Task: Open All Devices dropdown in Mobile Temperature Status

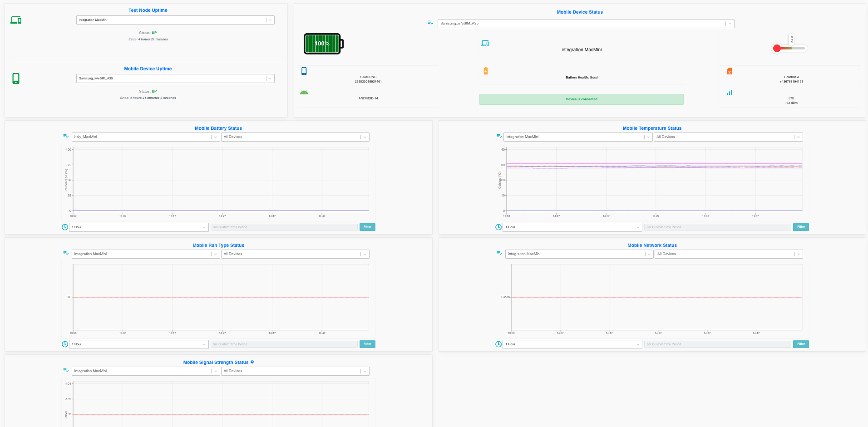Action: click(728, 137)
